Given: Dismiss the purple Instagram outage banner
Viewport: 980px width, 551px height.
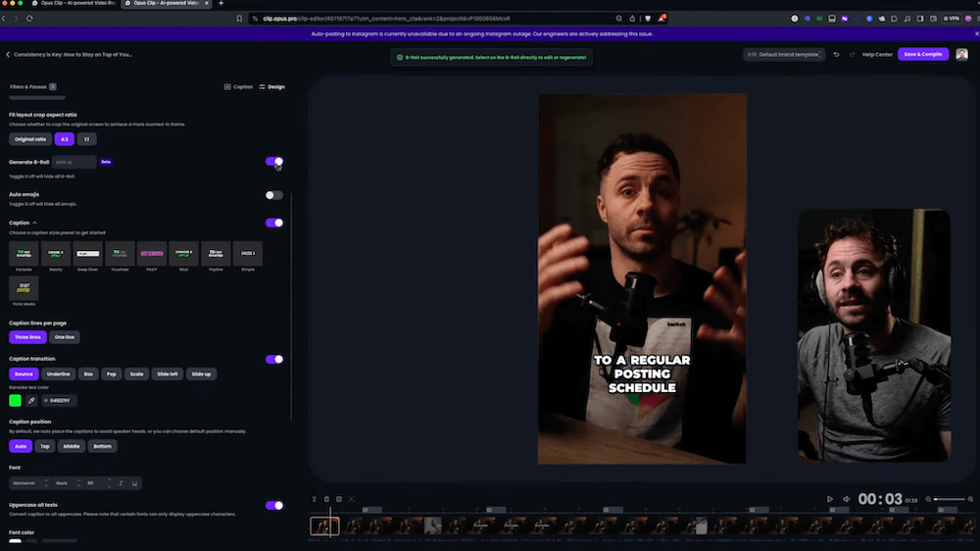Looking at the screenshot, I should click(x=976, y=33).
